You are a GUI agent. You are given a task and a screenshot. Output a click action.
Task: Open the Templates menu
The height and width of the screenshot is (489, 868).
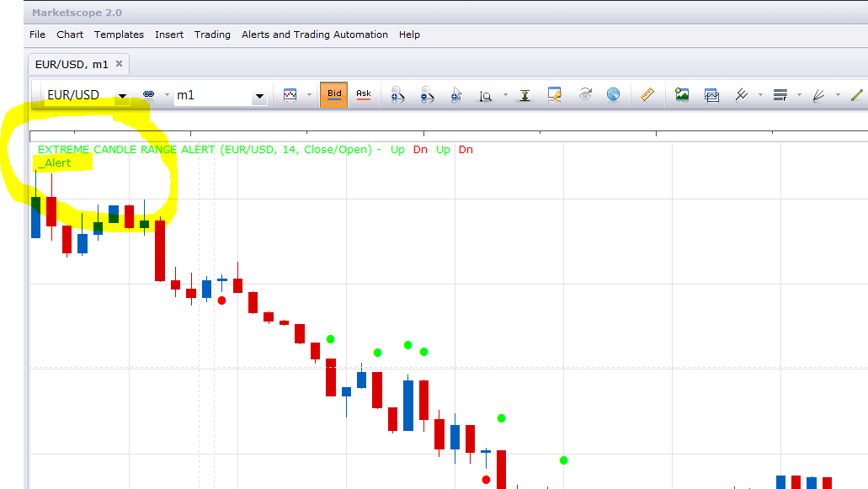point(119,35)
